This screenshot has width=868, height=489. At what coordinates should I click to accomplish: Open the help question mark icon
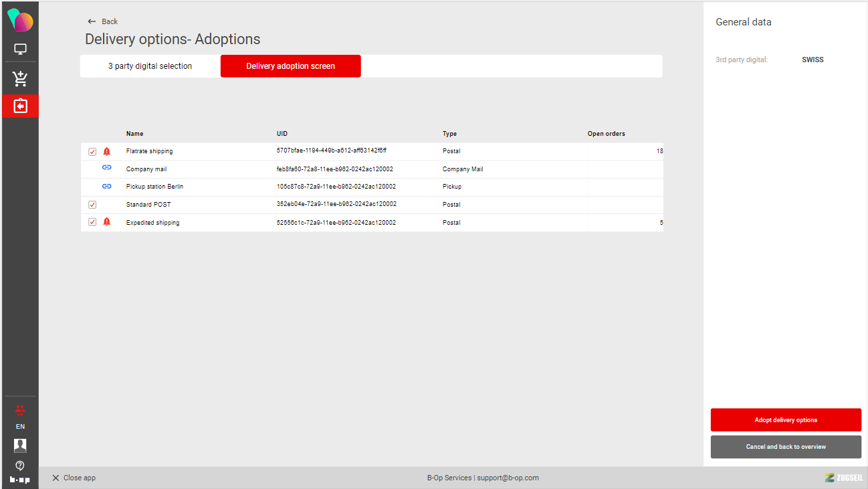[20, 465]
